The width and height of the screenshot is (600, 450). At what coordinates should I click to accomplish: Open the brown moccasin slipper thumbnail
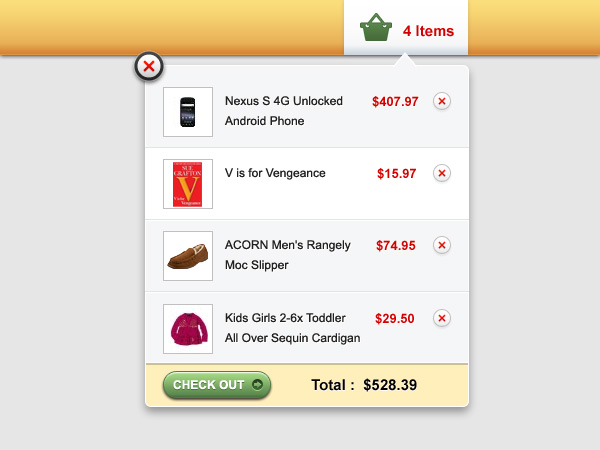pos(188,256)
